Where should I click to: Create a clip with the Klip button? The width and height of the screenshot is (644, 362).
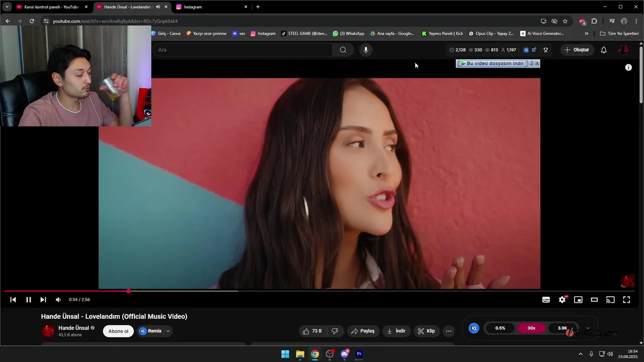pyautogui.click(x=426, y=331)
